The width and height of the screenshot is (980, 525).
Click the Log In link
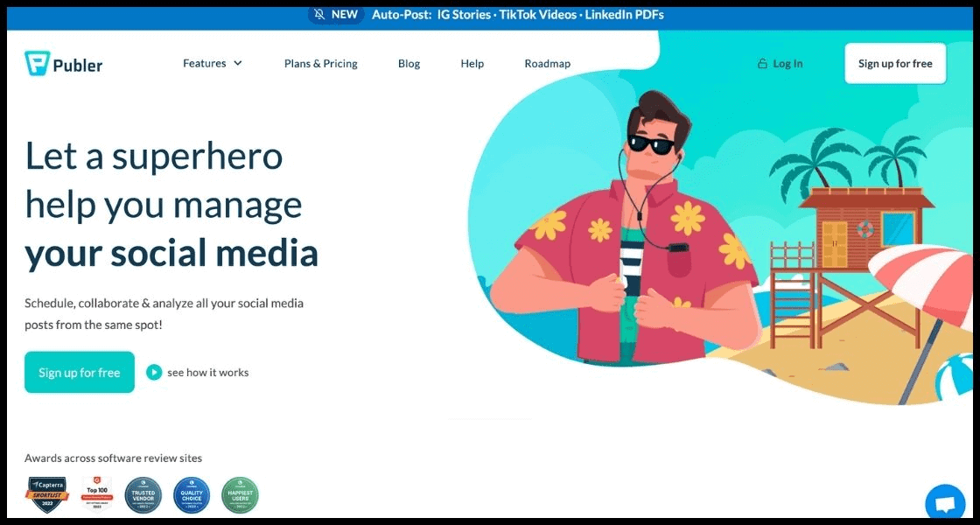click(x=787, y=64)
